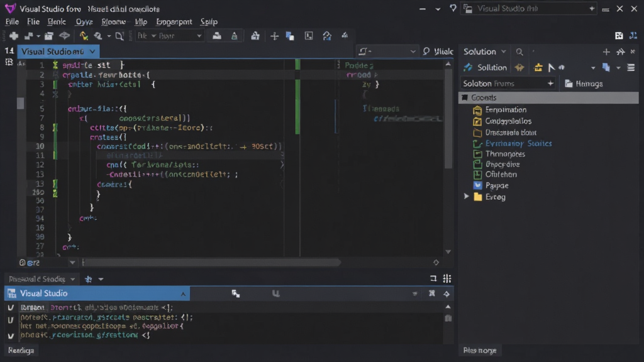The height and width of the screenshot is (362, 644).
Task: Click the blue dotted icon at toolbar far right
Action: [633, 36]
